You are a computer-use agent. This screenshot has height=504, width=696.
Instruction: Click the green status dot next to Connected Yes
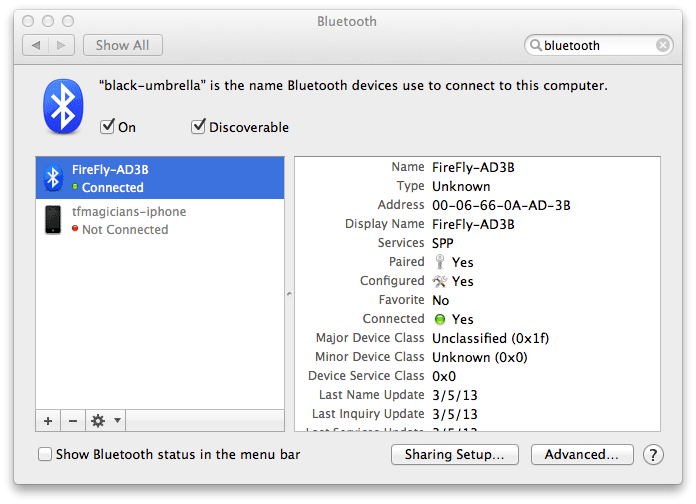point(440,319)
